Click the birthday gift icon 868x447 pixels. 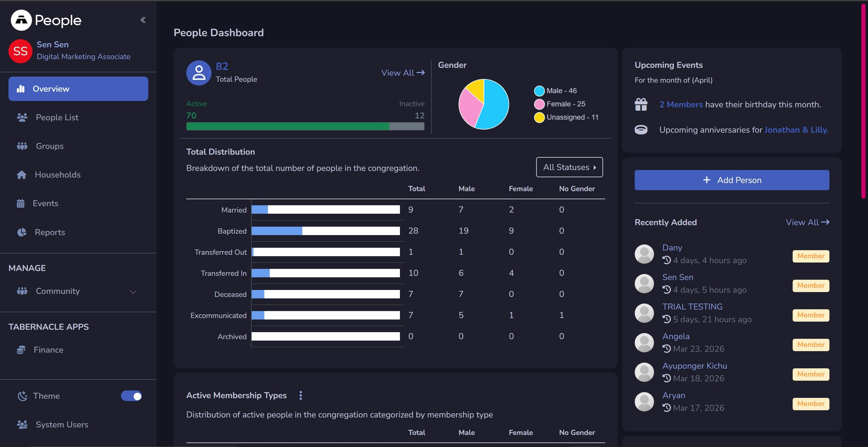(x=641, y=105)
